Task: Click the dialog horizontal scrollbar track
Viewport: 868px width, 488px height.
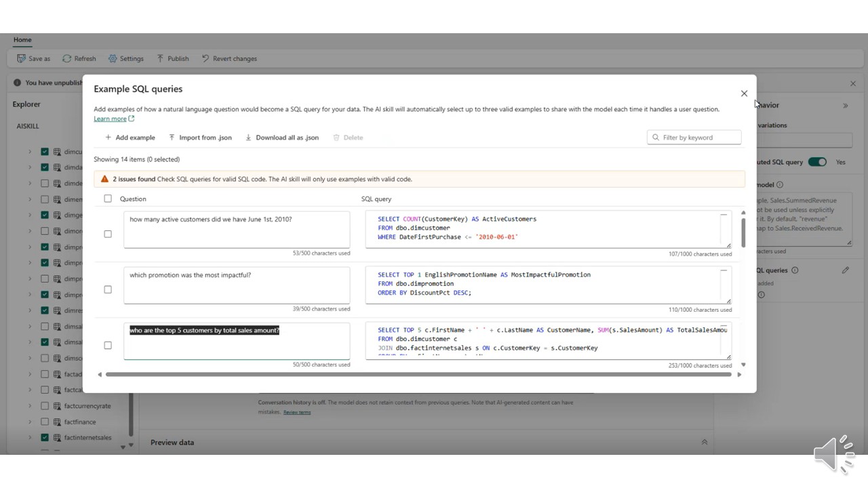Action: [419, 374]
